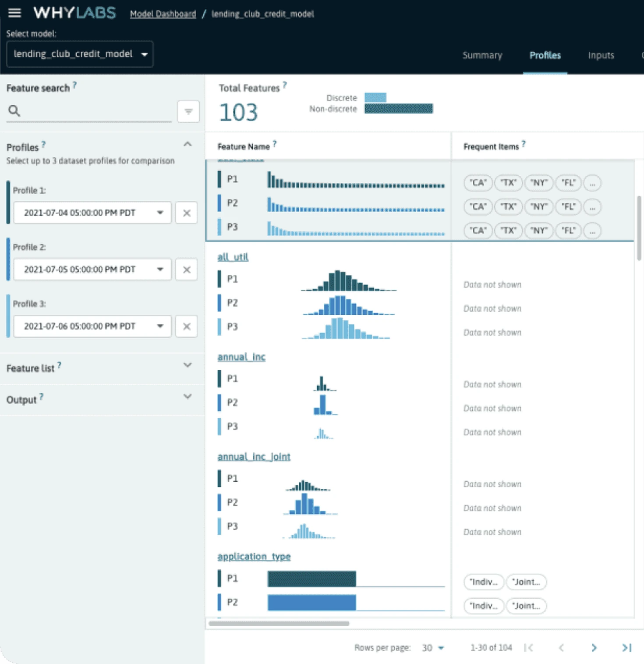Expand the Feature list section
Image resolution: width=644 pixels, height=664 pixels.
point(188,365)
